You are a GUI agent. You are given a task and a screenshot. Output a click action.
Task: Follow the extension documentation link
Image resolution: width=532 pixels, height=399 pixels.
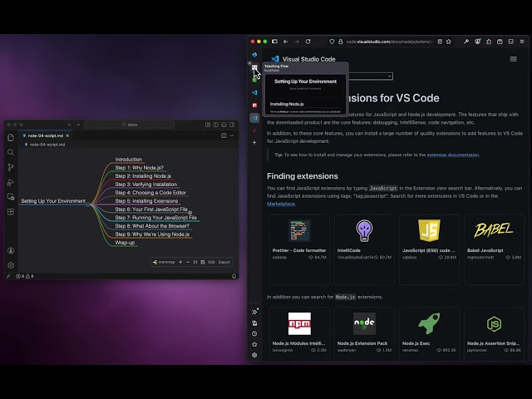click(x=452, y=155)
